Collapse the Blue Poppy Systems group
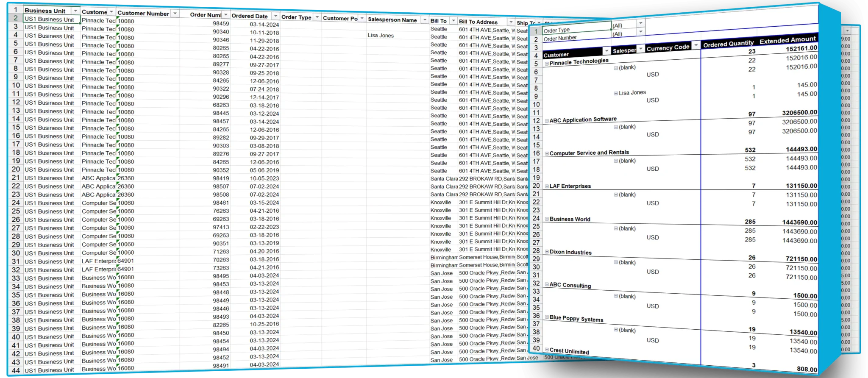This screenshot has height=378, width=868. tap(547, 317)
